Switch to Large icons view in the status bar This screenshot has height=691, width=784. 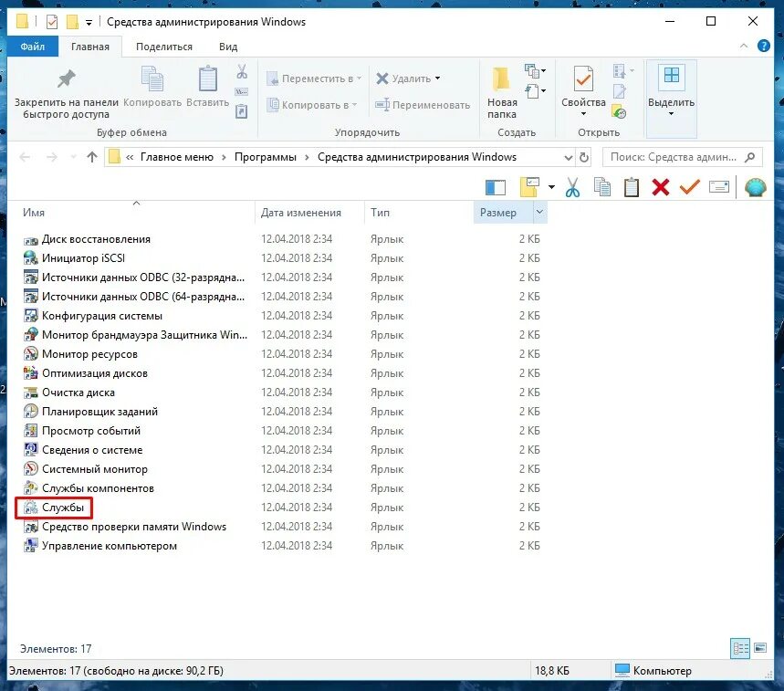[760, 648]
